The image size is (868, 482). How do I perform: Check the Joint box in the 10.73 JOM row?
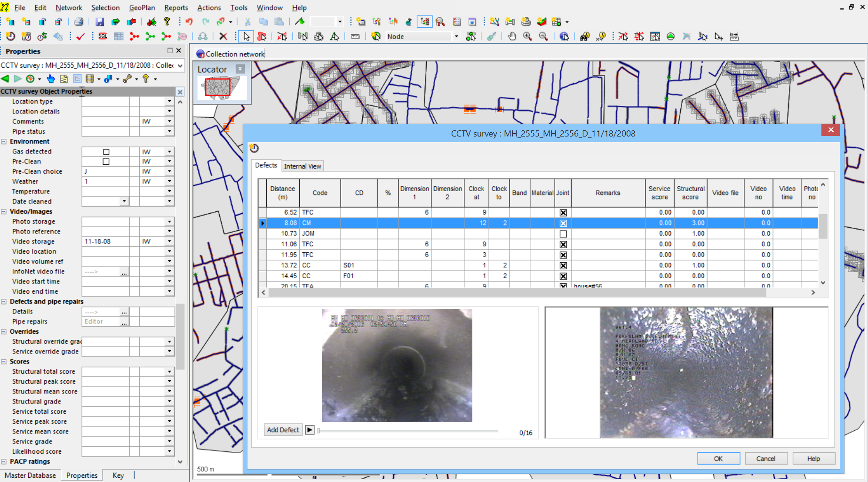(563, 234)
